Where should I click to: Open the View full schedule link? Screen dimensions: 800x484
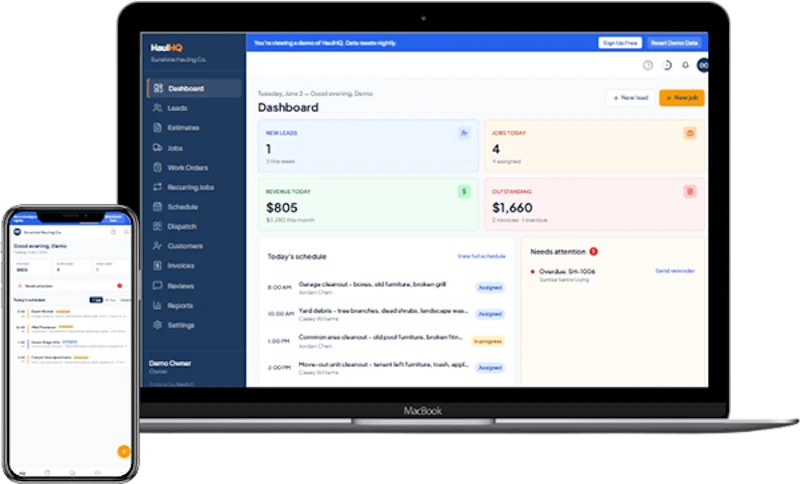481,256
